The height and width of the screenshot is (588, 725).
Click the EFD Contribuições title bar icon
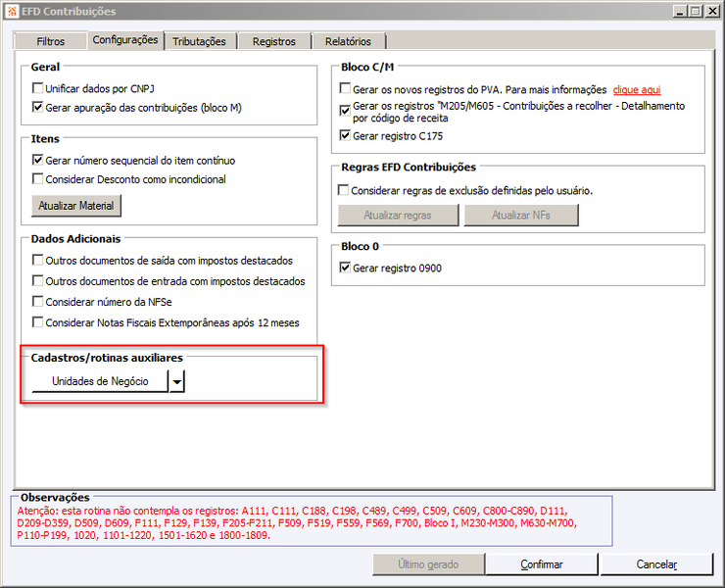[12, 11]
